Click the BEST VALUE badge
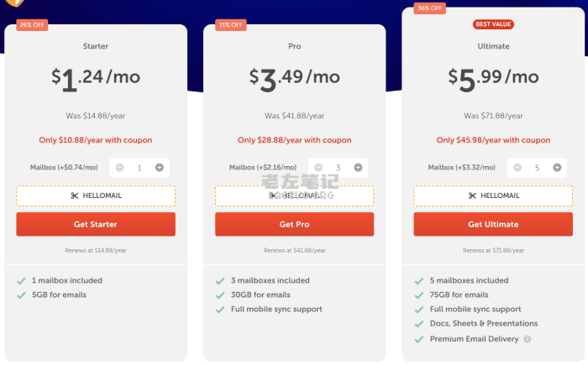This screenshot has width=588, height=365. tap(493, 24)
